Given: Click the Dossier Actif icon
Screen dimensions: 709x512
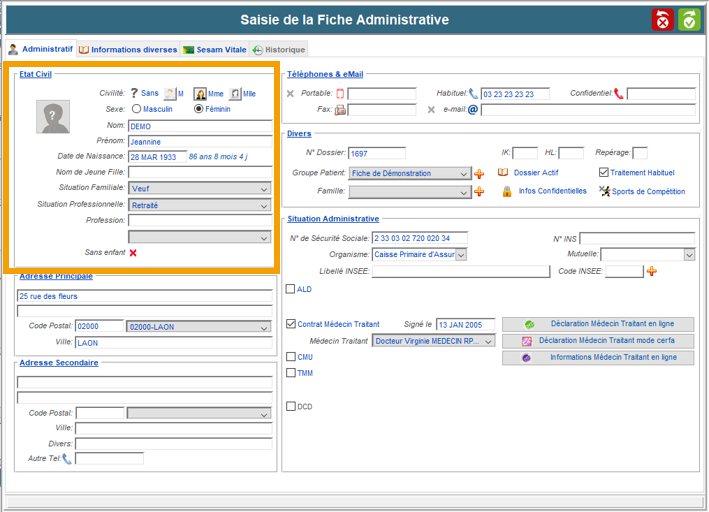Looking at the screenshot, I should 504,172.
